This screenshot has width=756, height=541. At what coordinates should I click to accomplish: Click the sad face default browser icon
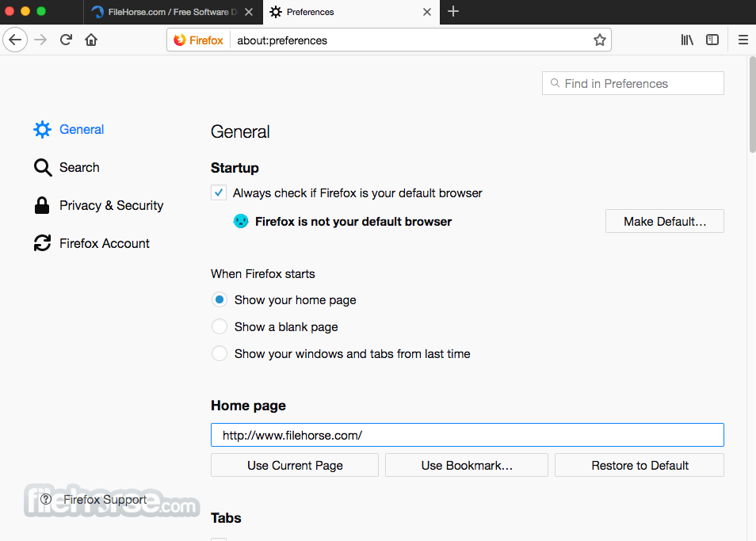(241, 221)
